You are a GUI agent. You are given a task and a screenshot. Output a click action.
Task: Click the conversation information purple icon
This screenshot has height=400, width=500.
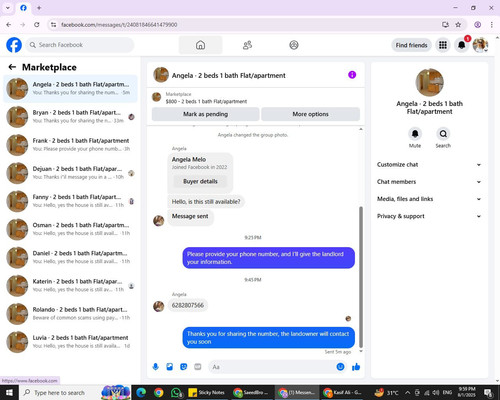(352, 75)
